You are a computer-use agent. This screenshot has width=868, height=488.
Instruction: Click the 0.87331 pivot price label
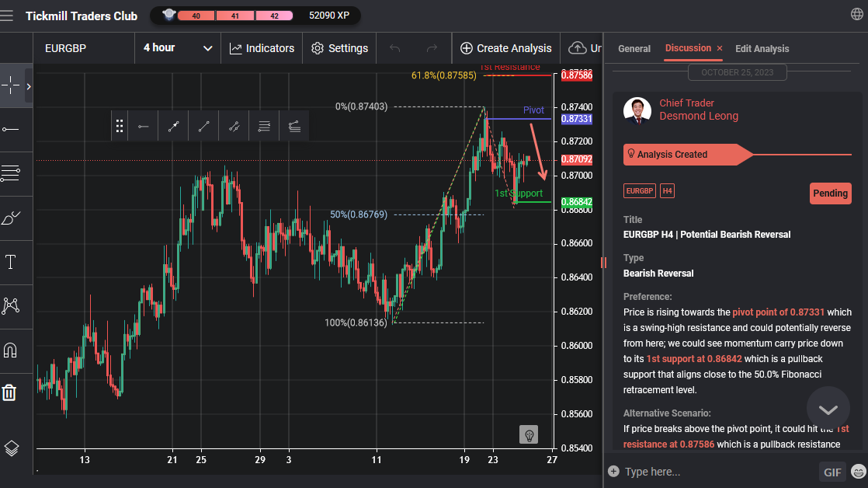(577, 119)
